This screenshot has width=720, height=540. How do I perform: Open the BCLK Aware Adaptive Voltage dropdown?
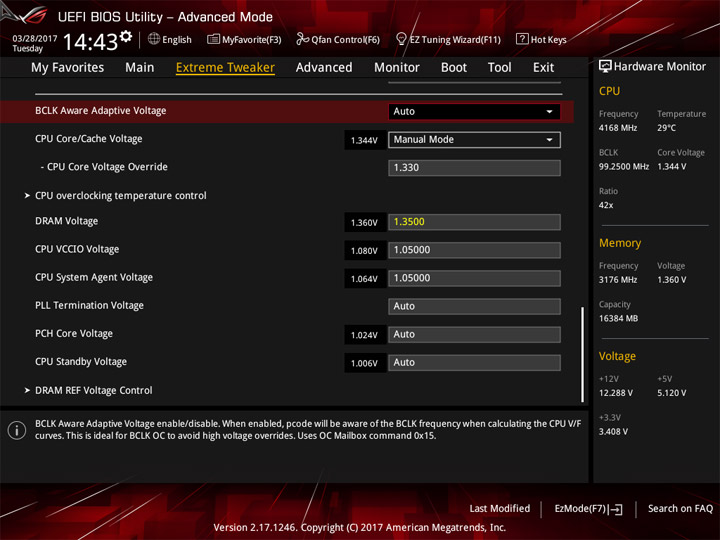[474, 112]
